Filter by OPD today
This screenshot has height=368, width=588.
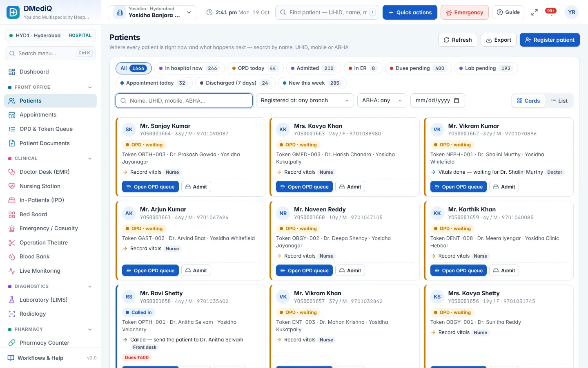[x=255, y=68]
